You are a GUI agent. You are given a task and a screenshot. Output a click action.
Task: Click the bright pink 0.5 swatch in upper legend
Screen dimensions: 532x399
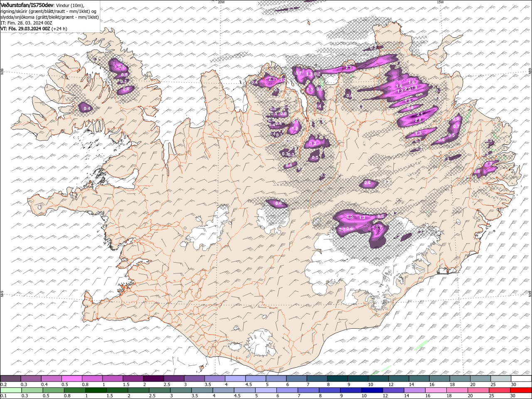[x=71, y=379]
